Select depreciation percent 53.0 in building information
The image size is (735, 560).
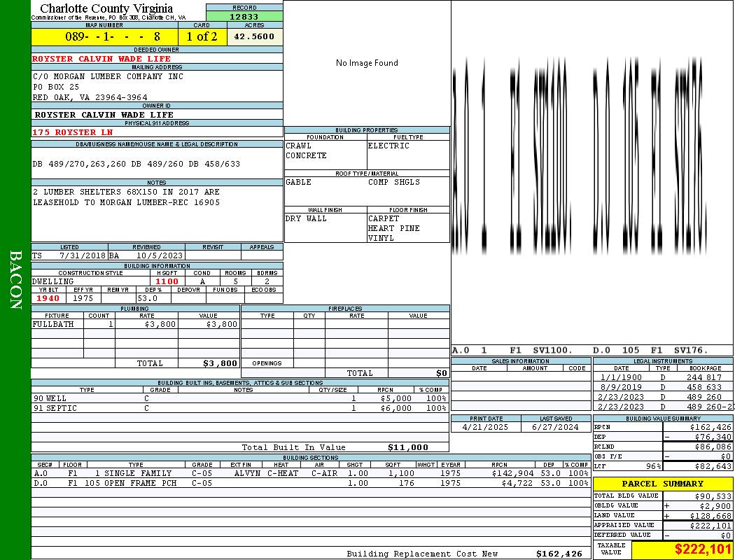147,298
